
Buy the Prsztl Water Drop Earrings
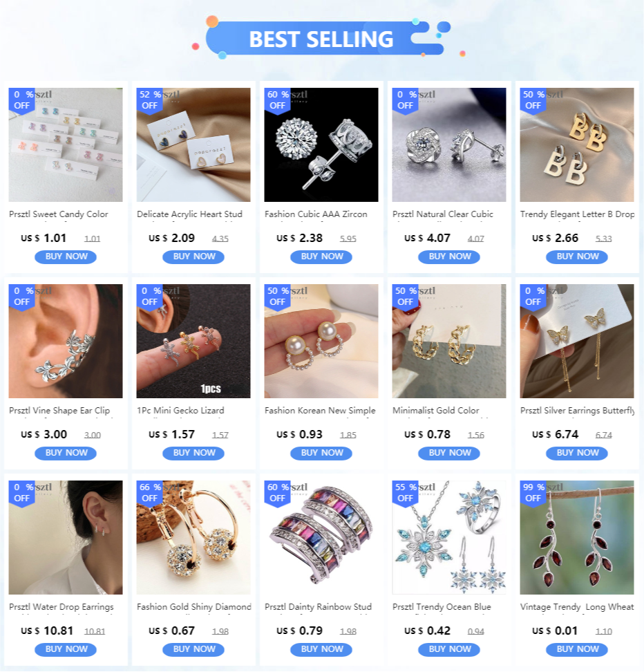pos(66,649)
